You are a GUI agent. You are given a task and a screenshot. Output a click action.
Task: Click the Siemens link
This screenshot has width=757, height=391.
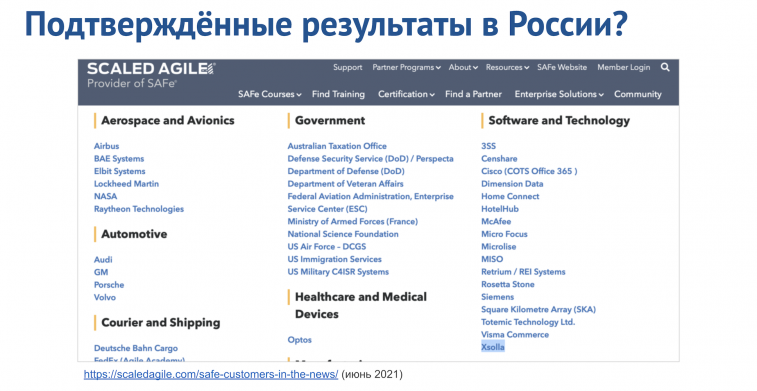pyautogui.click(x=497, y=297)
